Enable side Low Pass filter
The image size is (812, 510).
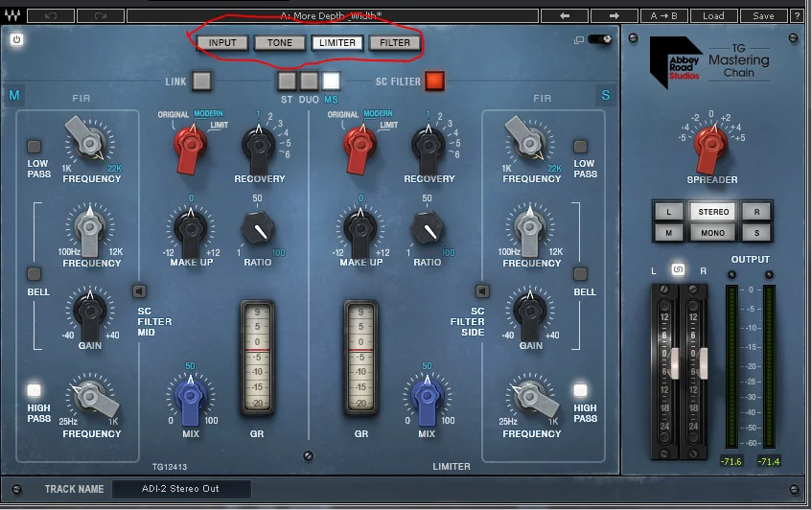pos(580,147)
